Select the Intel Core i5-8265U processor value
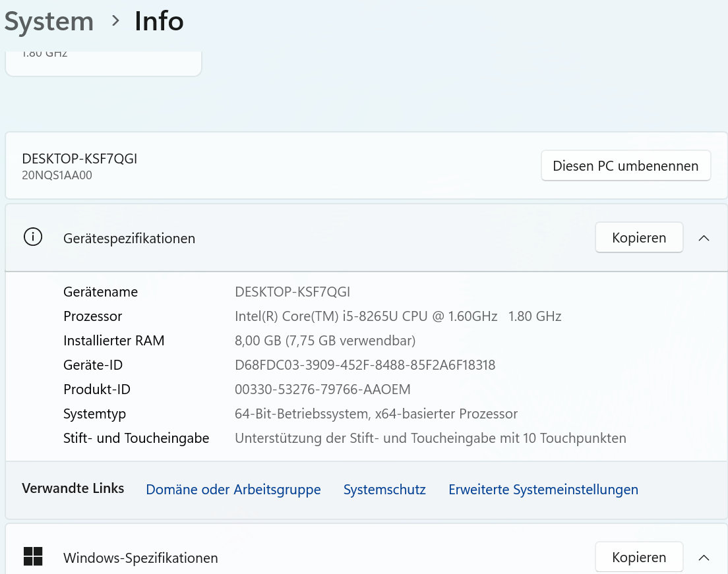The width and height of the screenshot is (728, 574). tap(398, 316)
